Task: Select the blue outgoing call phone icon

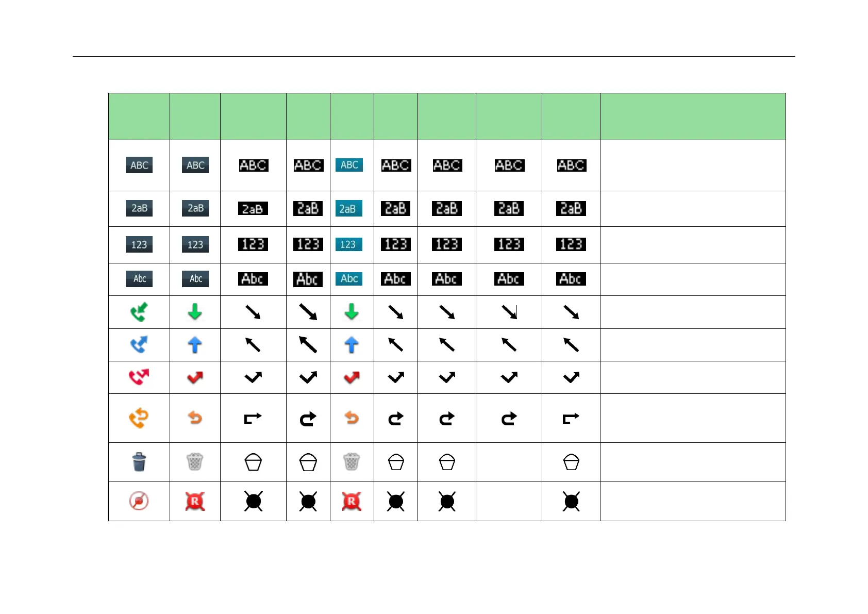Action: [x=139, y=344]
